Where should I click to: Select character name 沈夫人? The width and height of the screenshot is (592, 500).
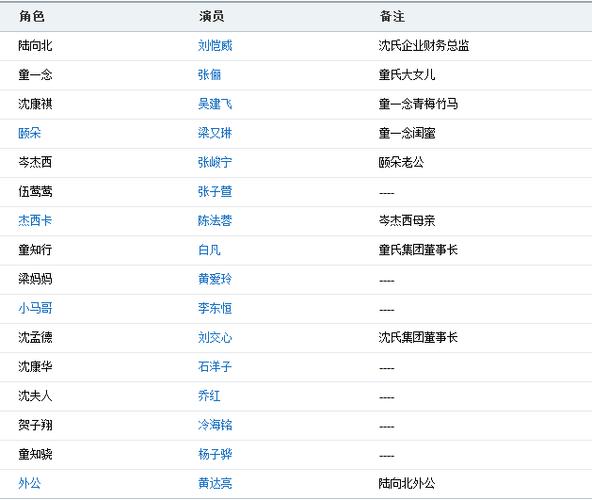[35, 396]
